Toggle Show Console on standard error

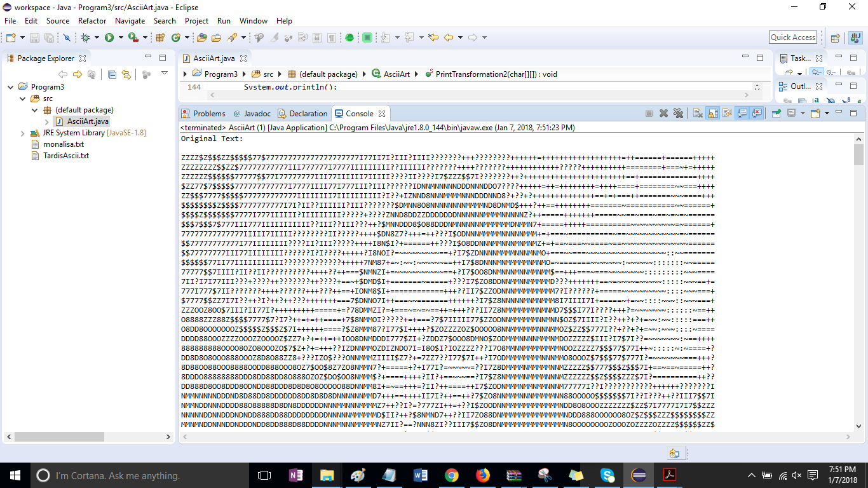(x=757, y=113)
